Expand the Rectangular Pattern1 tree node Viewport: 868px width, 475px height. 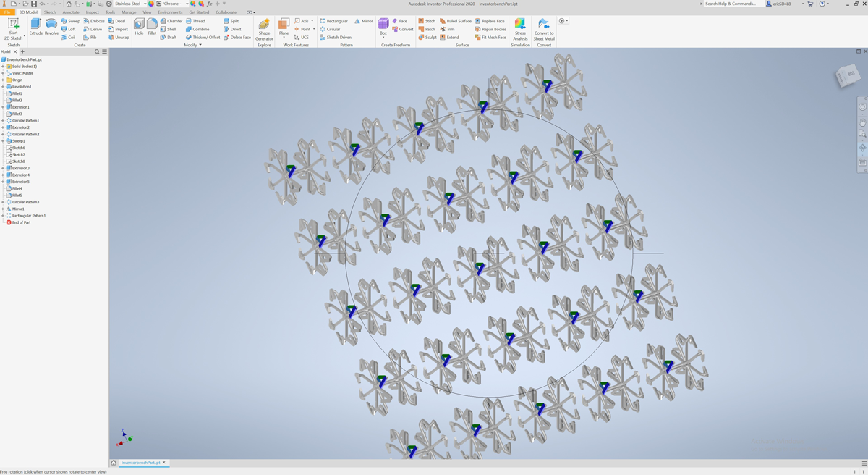pos(3,216)
